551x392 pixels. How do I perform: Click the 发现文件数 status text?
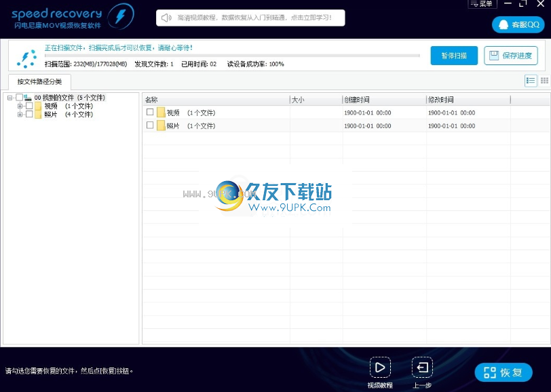(154, 64)
